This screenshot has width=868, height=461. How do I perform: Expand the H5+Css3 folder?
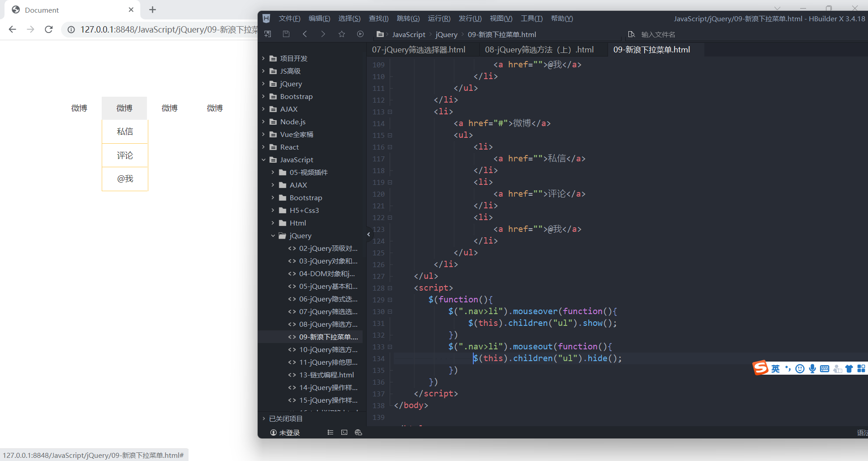[x=273, y=210]
